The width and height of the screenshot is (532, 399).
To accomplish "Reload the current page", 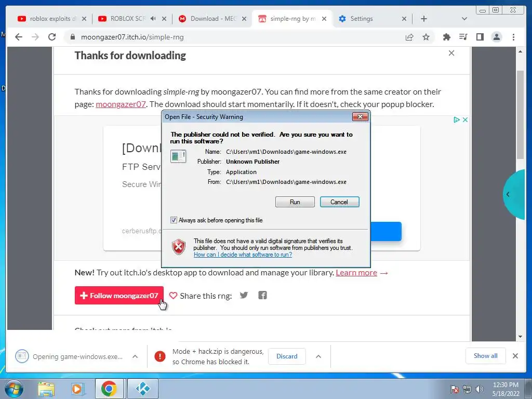I will point(52,37).
